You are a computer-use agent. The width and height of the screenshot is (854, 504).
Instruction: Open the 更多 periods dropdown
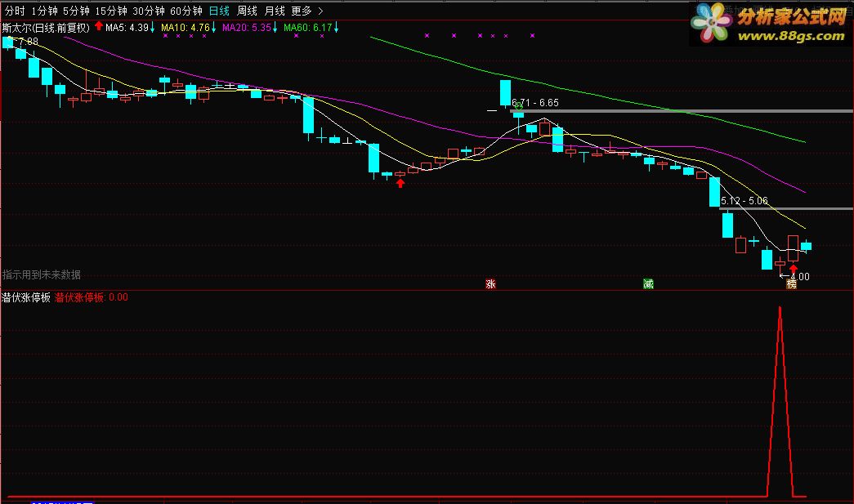302,11
